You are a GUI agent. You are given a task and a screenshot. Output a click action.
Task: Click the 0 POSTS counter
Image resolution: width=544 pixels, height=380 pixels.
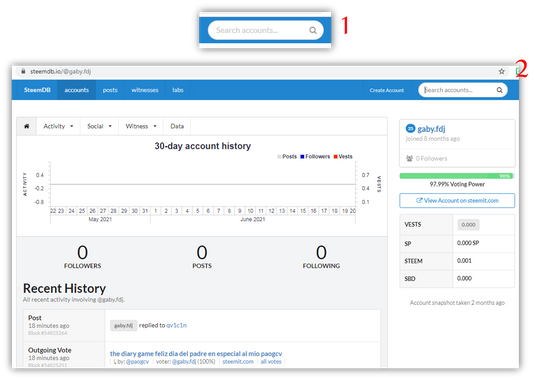202,257
